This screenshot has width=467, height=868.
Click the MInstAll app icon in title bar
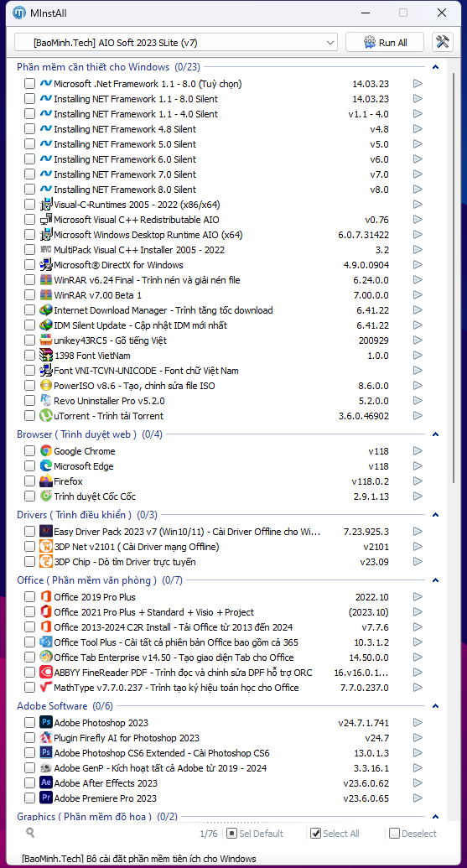click(x=19, y=13)
